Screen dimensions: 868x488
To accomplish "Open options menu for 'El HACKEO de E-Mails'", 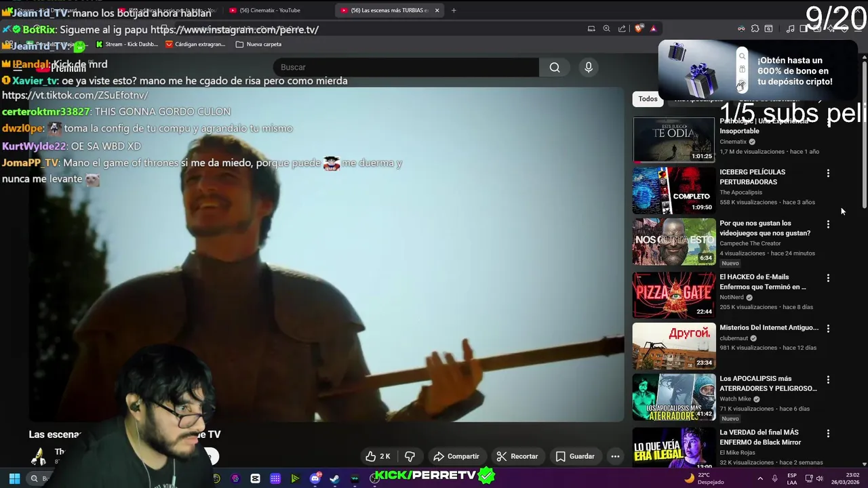I will click(828, 278).
